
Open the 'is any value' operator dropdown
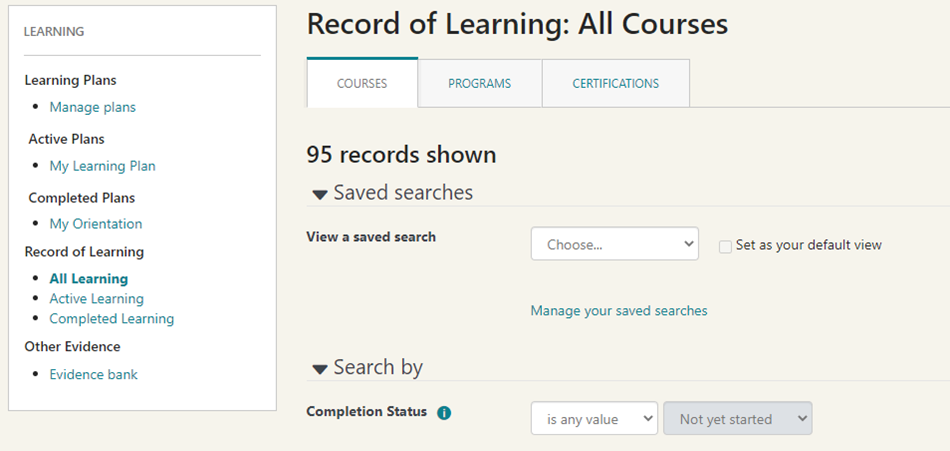pyautogui.click(x=594, y=419)
